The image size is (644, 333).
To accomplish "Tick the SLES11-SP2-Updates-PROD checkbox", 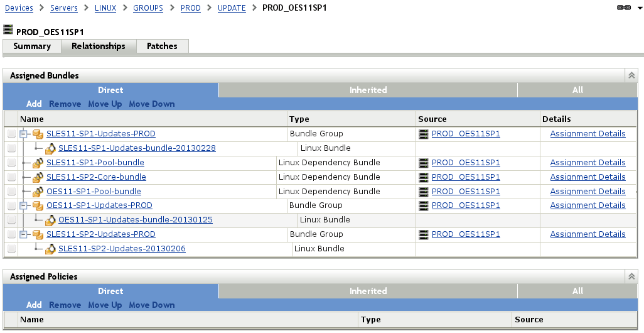I will 11,234.
